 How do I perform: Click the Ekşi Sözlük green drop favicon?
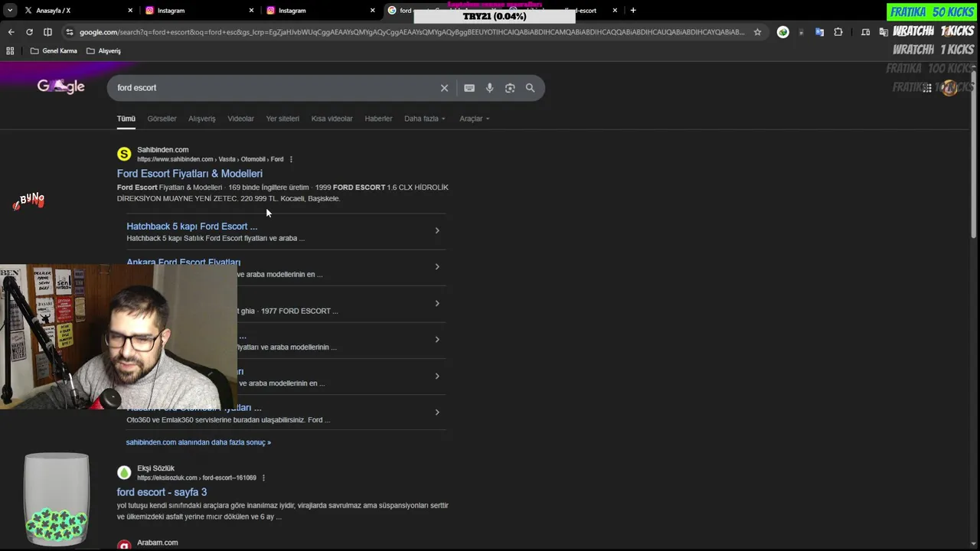tap(124, 472)
